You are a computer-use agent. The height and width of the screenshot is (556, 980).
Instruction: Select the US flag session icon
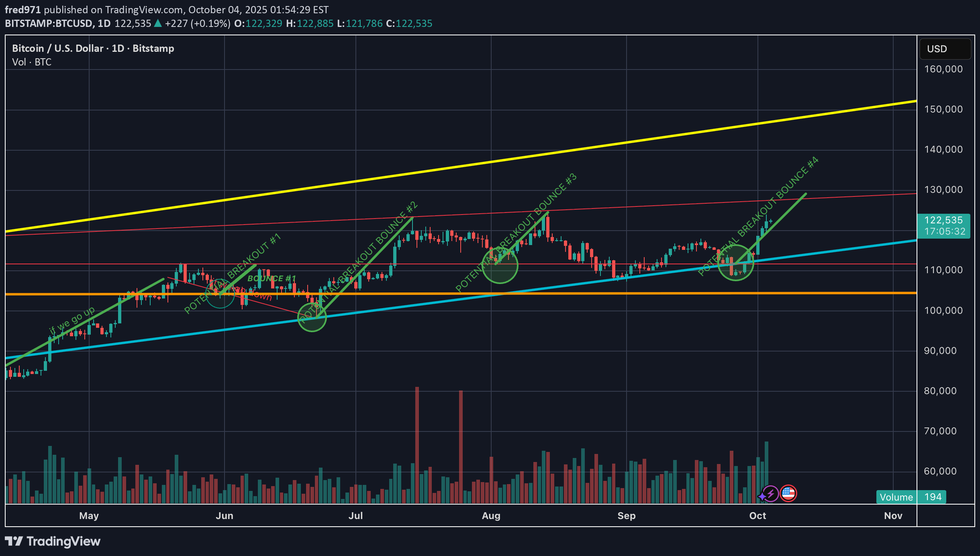[x=788, y=493]
